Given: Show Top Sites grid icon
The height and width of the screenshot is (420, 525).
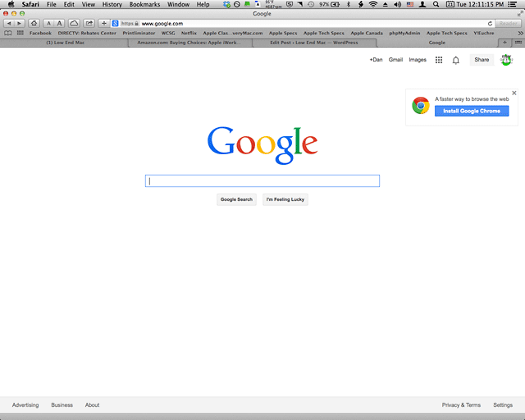Looking at the screenshot, I should pyautogui.click(x=20, y=33).
